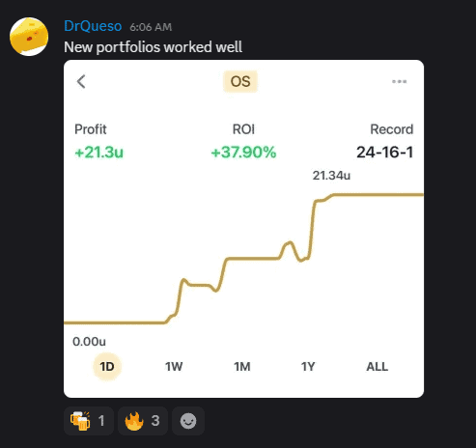The width and height of the screenshot is (476, 448).
Task: Open the three-dot more options menu
Action: [x=399, y=81]
